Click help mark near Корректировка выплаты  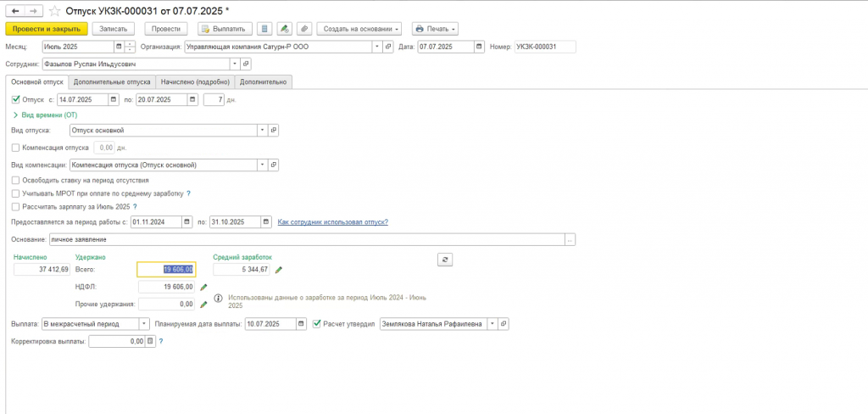[161, 342]
